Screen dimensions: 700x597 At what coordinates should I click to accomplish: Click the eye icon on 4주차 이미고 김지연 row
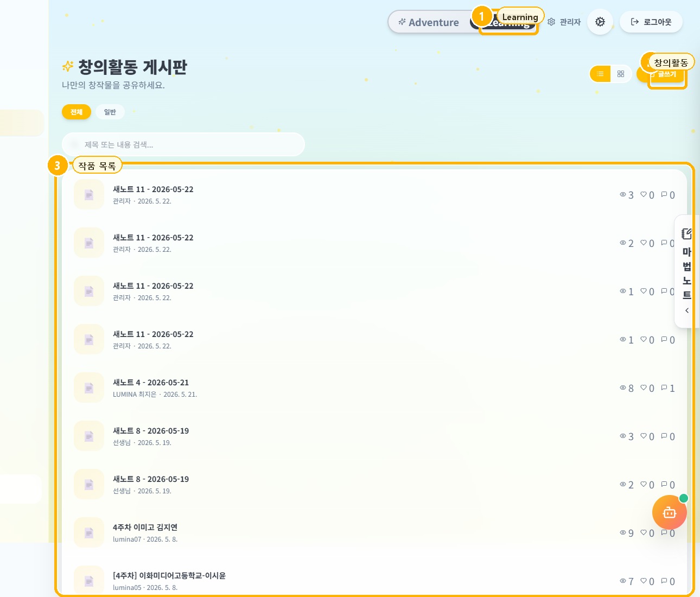coord(623,533)
